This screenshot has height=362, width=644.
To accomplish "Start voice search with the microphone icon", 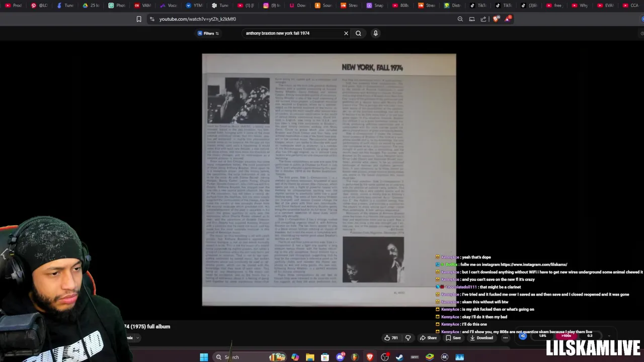I will pos(375,33).
